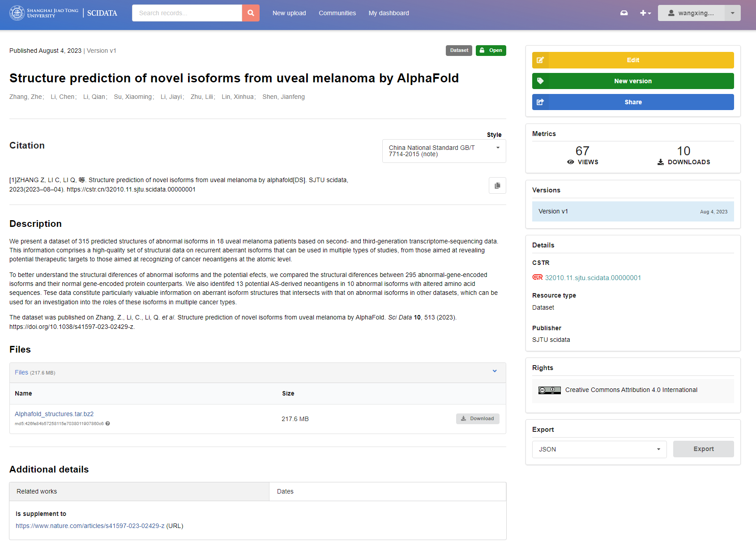The width and height of the screenshot is (756, 545).
Task: Click author Zhu, Lili
Action: [x=202, y=97]
